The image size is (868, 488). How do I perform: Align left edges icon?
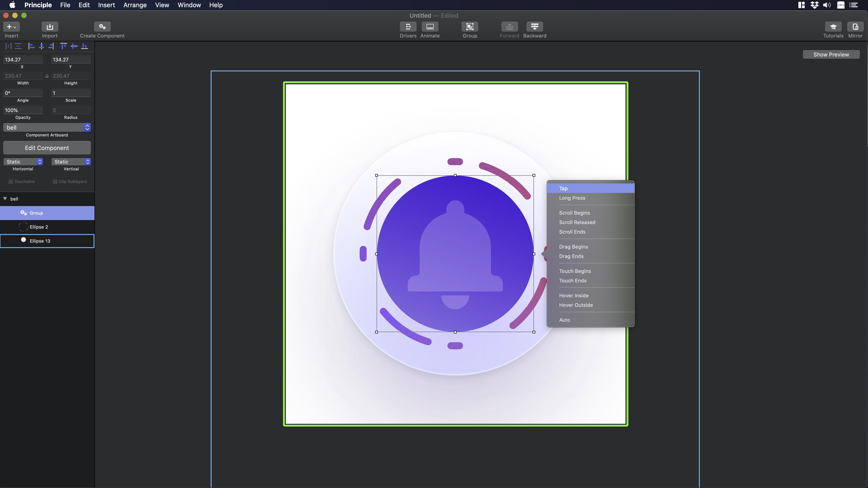(31, 46)
